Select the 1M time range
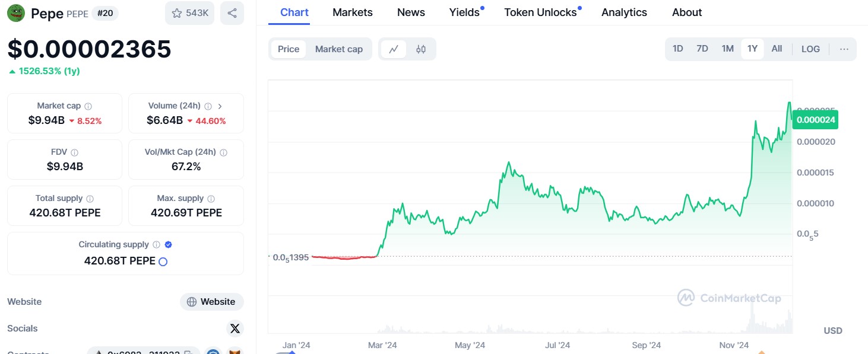 727,49
